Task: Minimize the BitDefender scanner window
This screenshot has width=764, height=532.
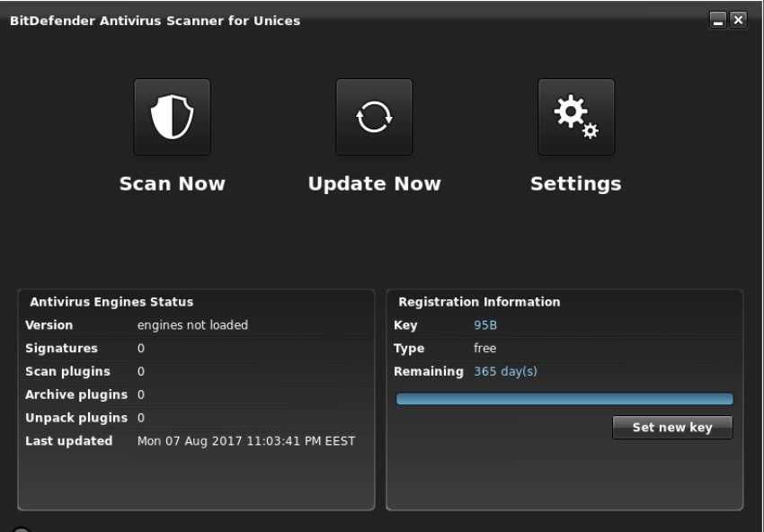Action: point(717,21)
